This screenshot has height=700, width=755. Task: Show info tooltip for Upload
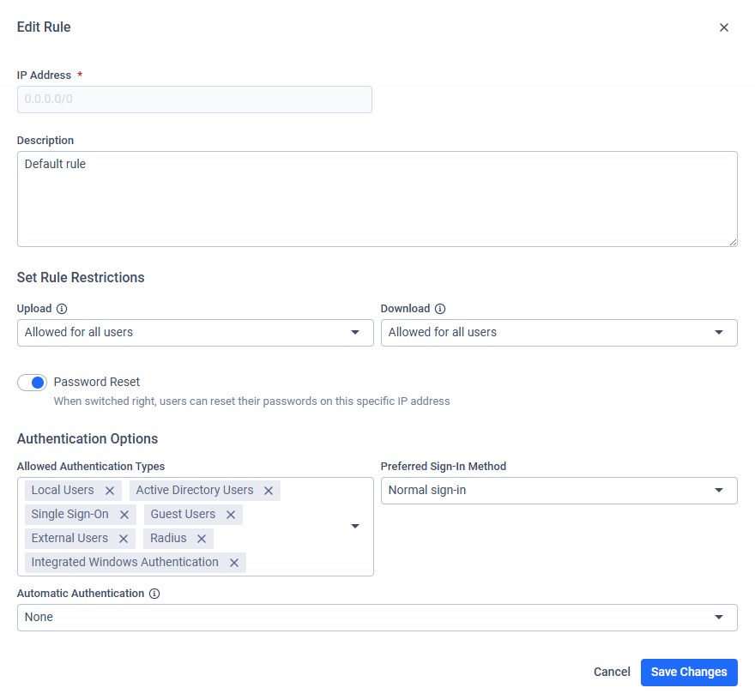(62, 309)
